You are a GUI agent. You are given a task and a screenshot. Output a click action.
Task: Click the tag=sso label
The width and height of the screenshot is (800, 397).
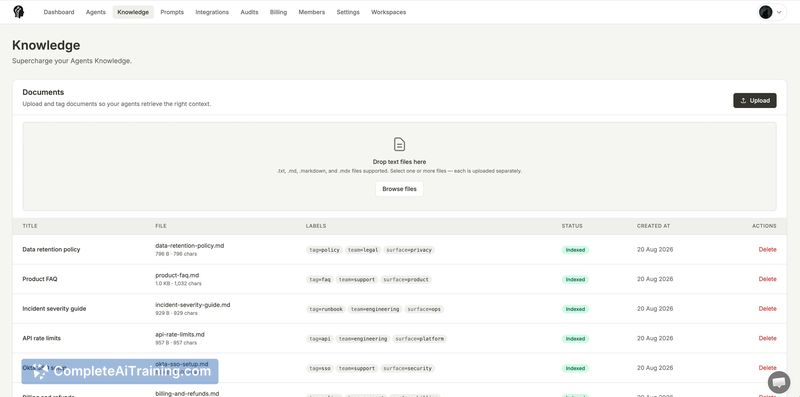click(x=320, y=368)
